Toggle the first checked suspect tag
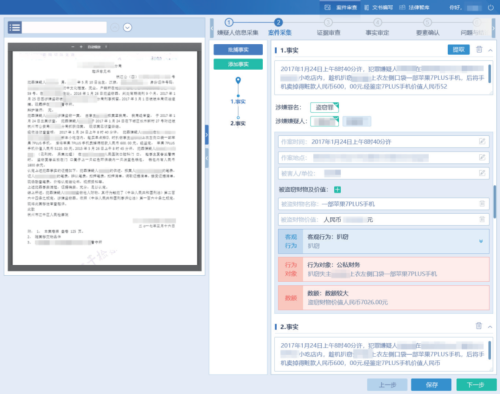 324,121
